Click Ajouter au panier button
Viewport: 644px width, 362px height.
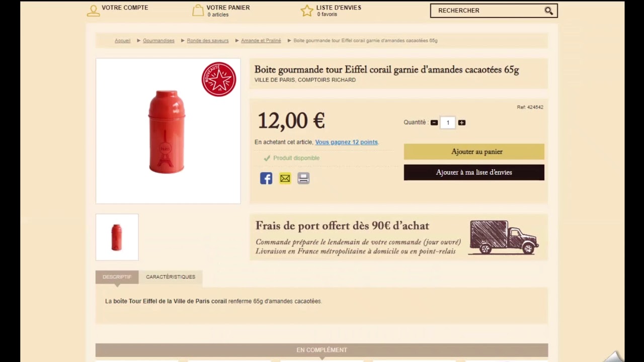[474, 151]
